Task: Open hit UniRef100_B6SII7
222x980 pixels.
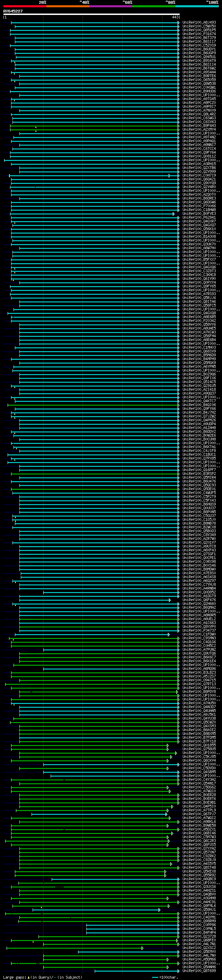Action: pos(199,41)
